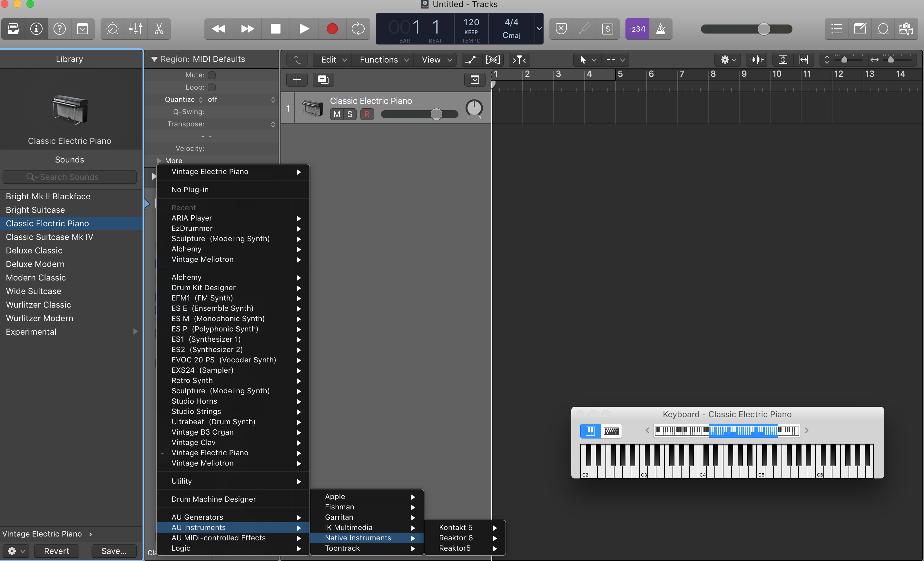This screenshot has width=924, height=561.
Task: Choose Kontakt 5 from the submenu
Action: click(456, 527)
